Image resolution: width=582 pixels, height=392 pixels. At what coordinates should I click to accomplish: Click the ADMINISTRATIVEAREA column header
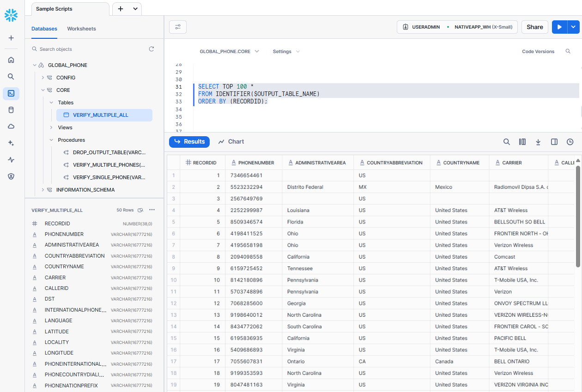tap(318, 163)
